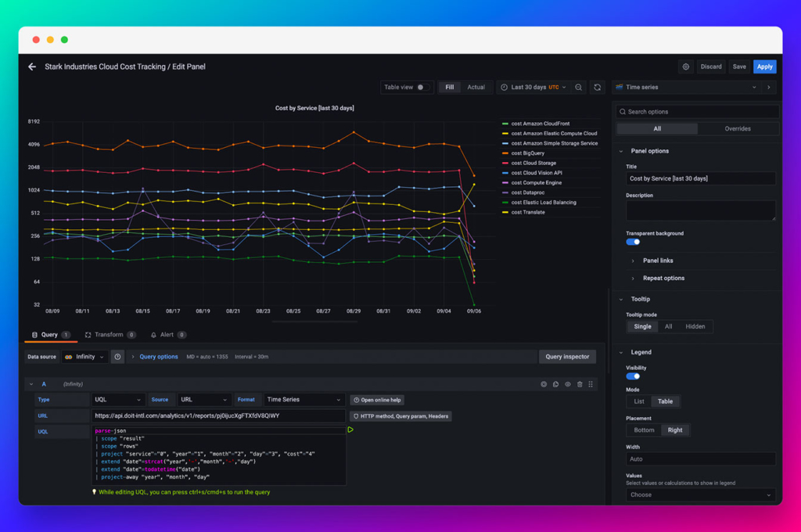Open the Query inspector

pos(567,357)
